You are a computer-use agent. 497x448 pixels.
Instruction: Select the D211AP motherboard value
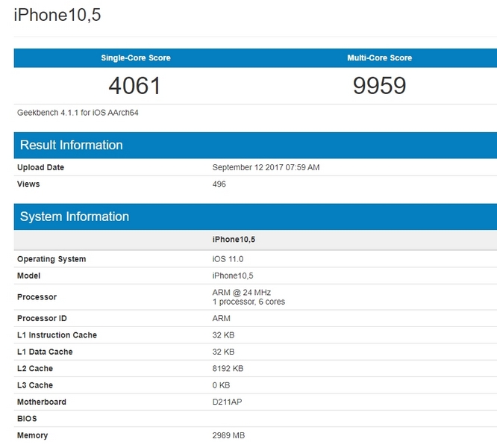[227, 402]
